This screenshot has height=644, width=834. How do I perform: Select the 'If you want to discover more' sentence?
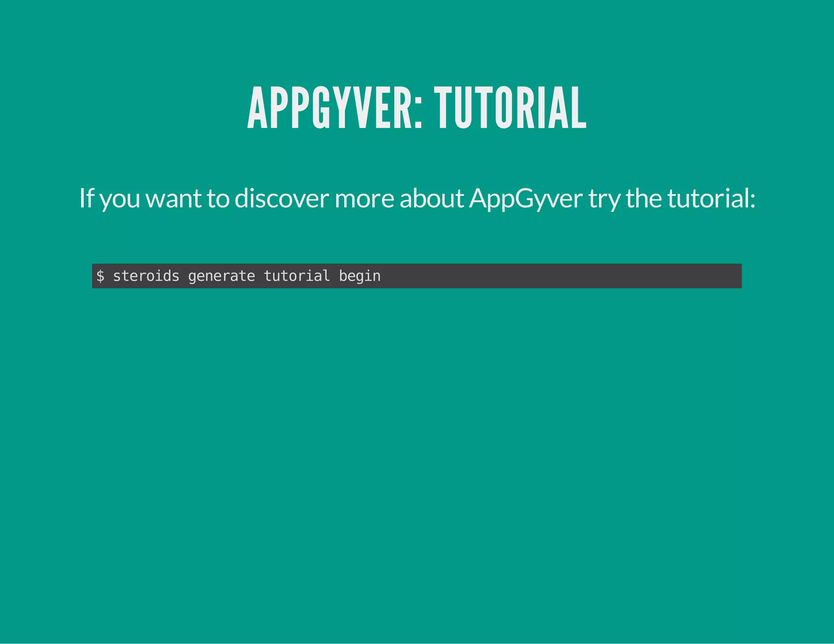(x=417, y=198)
